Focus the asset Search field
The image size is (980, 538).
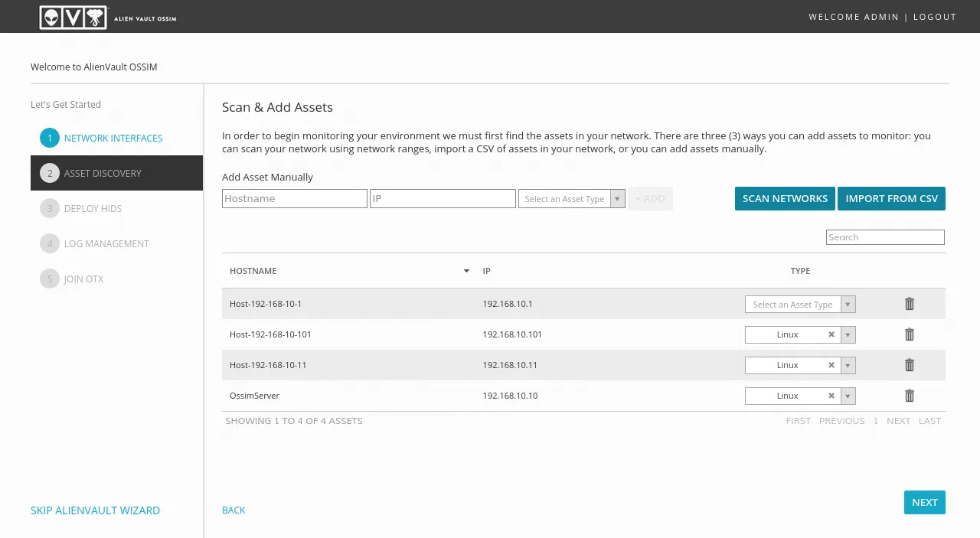pos(885,237)
